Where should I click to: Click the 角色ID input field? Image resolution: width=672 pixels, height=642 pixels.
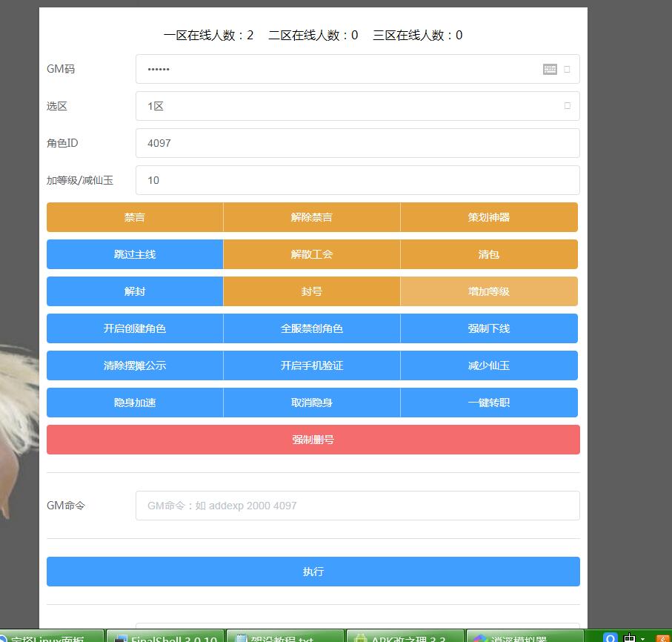[357, 143]
